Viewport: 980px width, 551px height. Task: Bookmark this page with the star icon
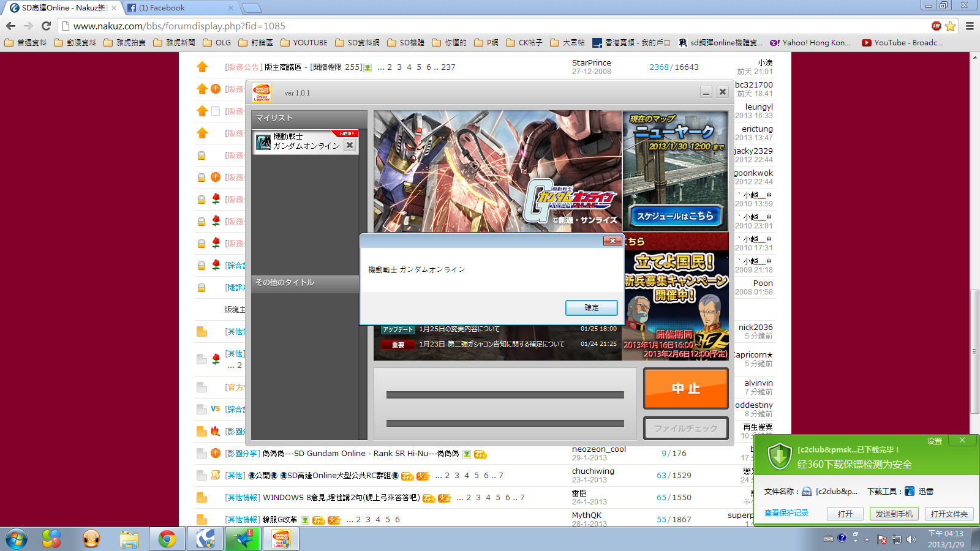click(950, 26)
